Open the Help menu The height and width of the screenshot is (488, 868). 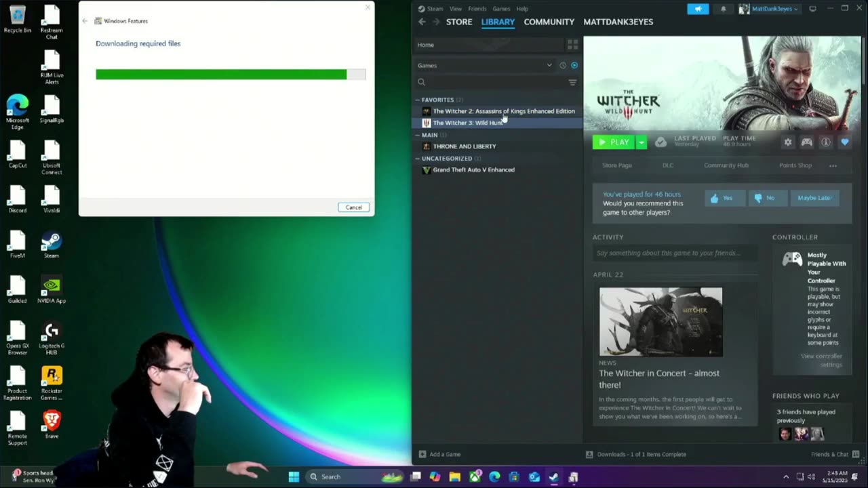522,9
